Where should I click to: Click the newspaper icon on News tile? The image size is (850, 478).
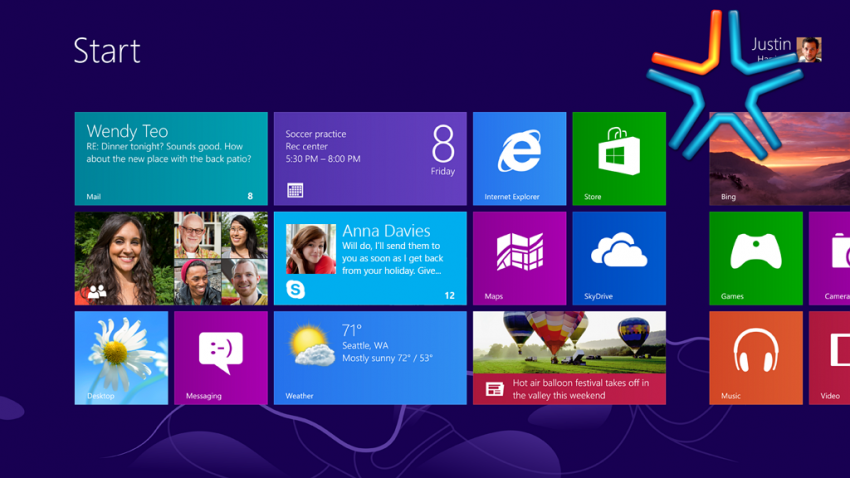[494, 389]
